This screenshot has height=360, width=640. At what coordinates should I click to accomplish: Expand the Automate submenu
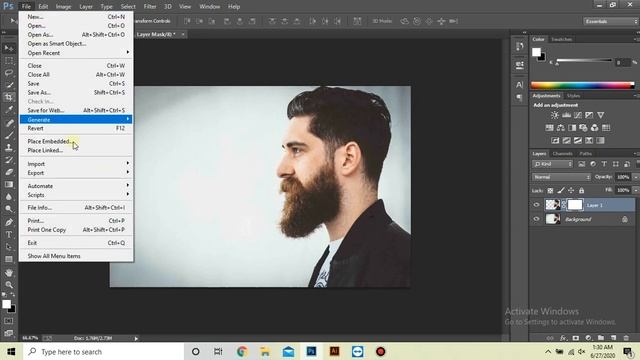[x=76, y=186]
